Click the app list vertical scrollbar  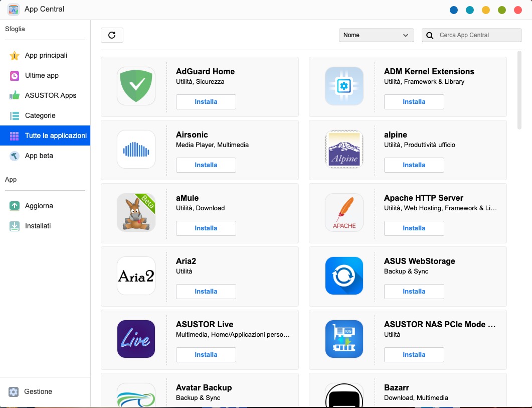pyautogui.click(x=519, y=90)
